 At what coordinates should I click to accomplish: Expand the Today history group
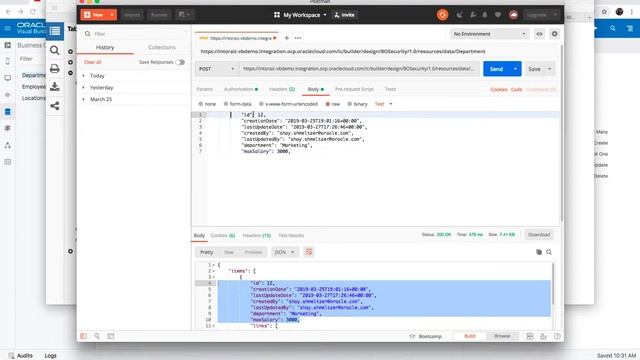97,76
